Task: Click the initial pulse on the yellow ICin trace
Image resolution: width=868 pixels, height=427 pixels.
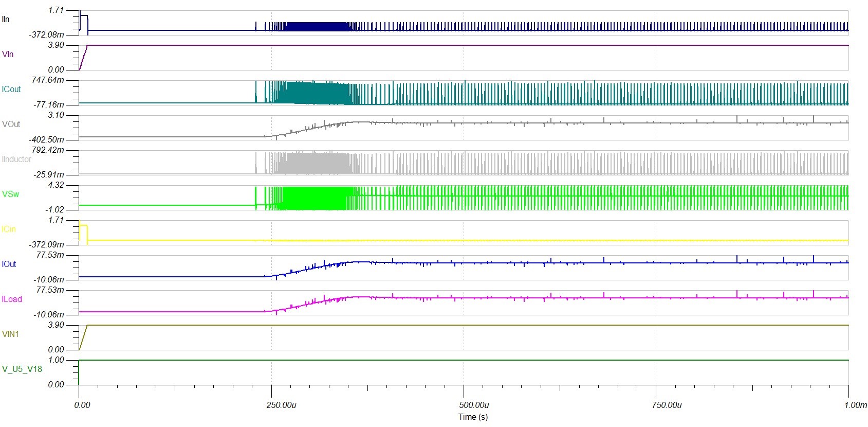Action: (x=84, y=232)
